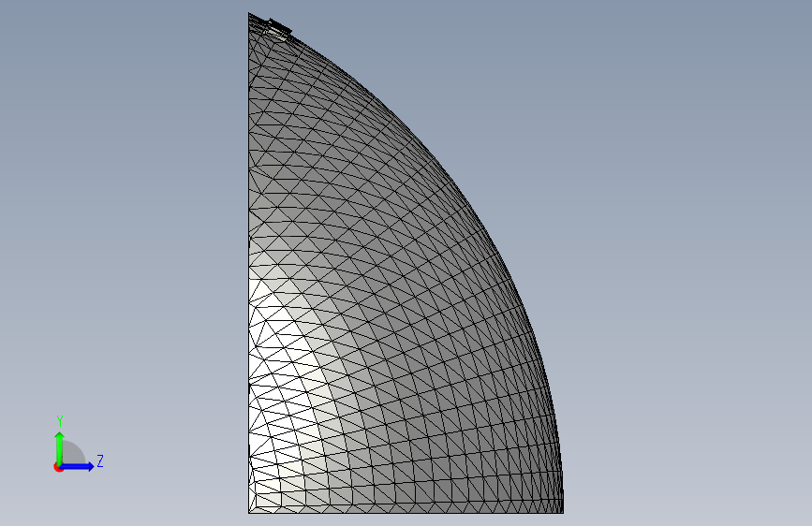Pick the small flat feature at the dome apex
The image size is (812, 526).
pyautogui.click(x=278, y=29)
